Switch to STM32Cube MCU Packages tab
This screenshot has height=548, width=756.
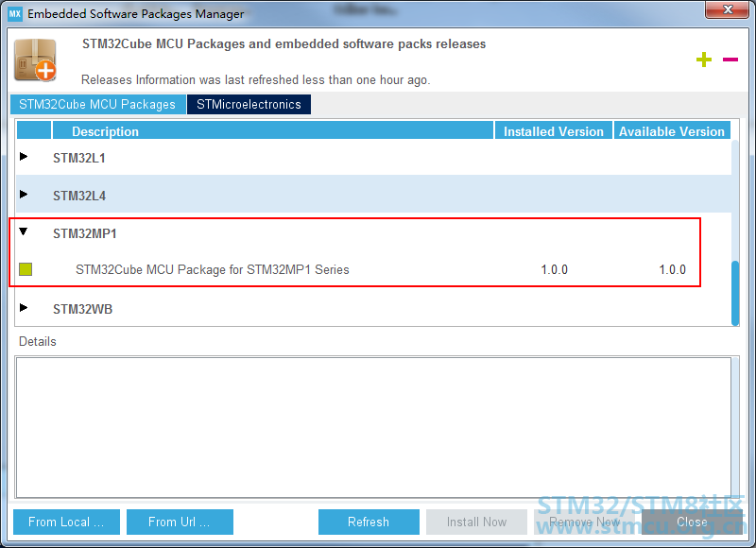click(98, 104)
